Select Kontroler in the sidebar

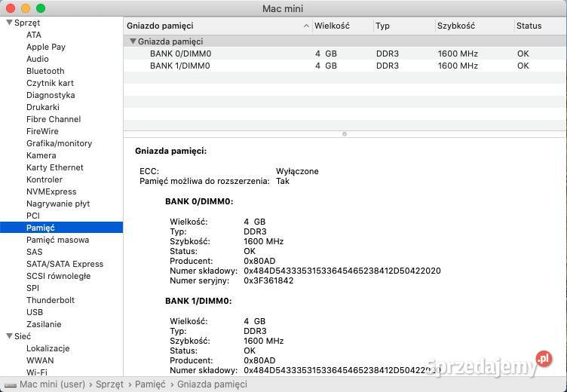point(44,179)
